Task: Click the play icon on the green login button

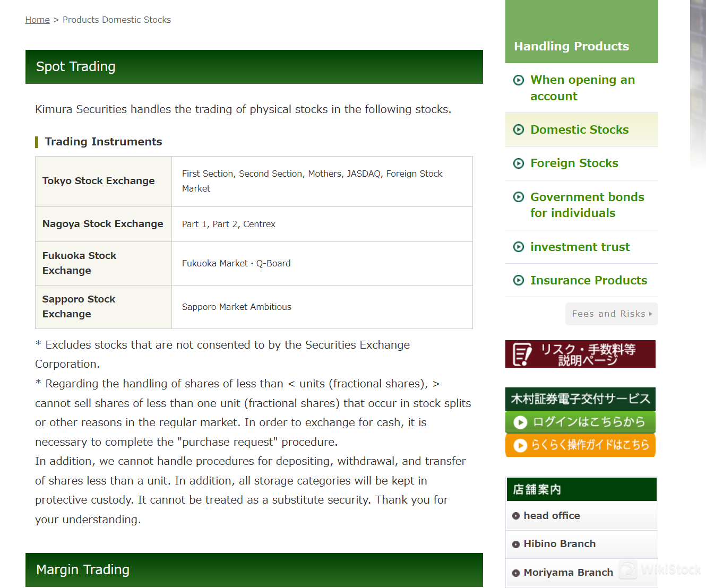Action: pos(520,422)
